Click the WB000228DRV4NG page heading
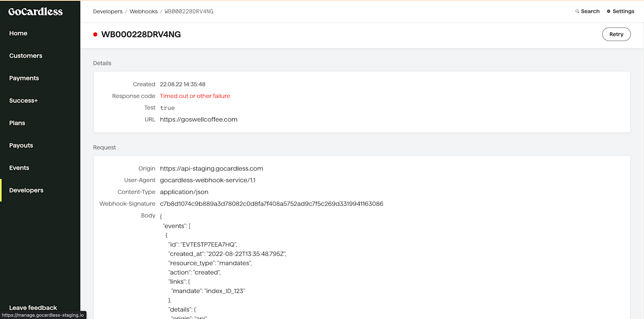The width and height of the screenshot is (644, 319). pyautogui.click(x=141, y=34)
